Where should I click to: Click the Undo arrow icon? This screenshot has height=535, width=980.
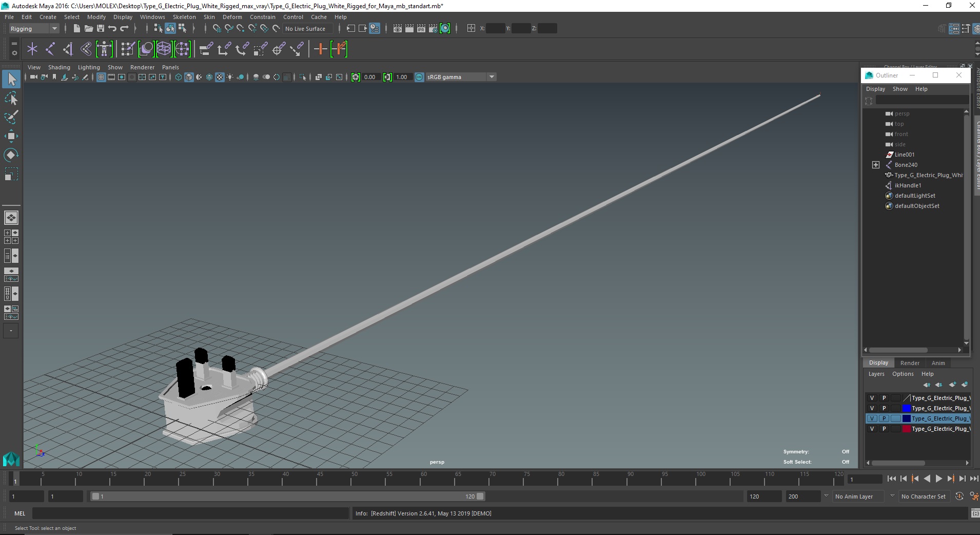112,28
